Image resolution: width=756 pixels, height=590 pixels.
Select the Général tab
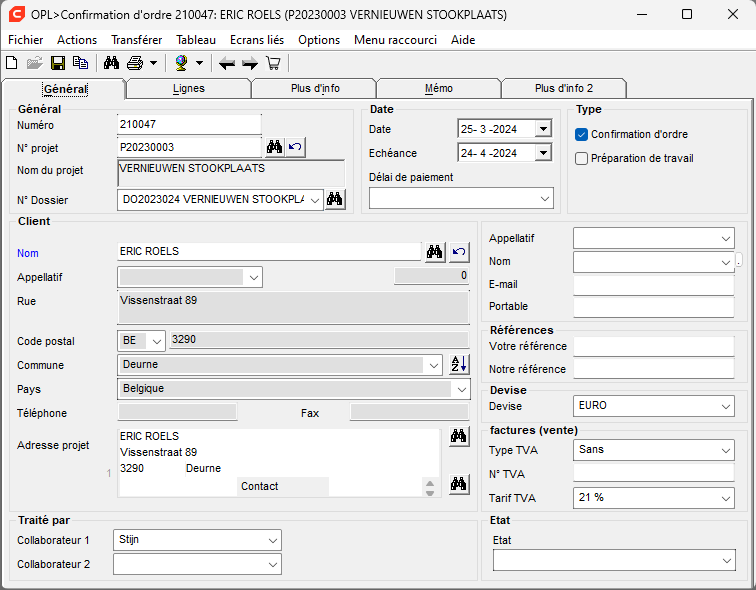[65, 89]
